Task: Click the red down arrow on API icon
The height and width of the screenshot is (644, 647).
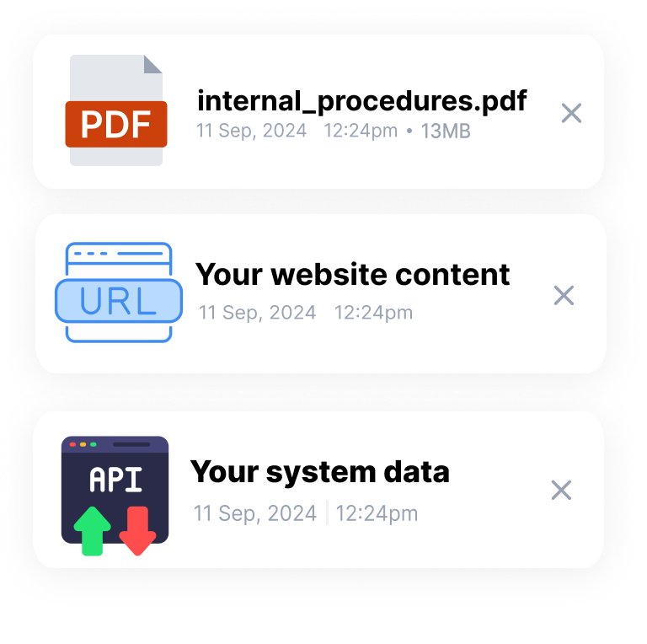Action: coord(137,531)
